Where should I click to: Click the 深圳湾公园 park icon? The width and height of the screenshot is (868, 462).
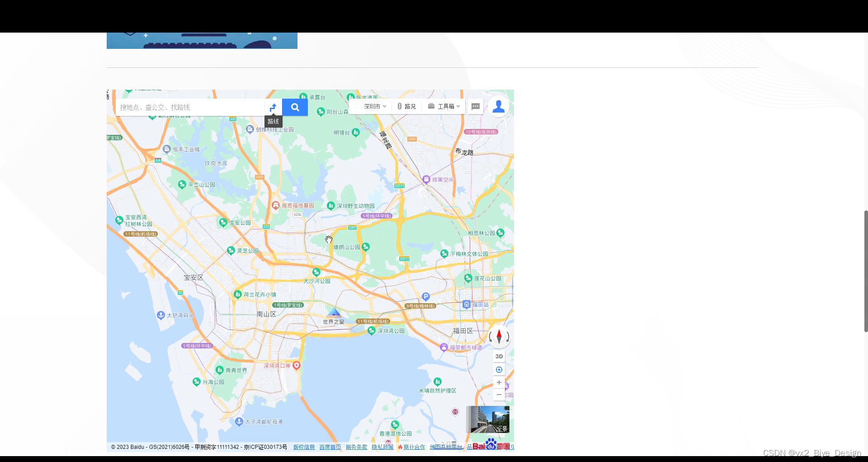click(372, 330)
